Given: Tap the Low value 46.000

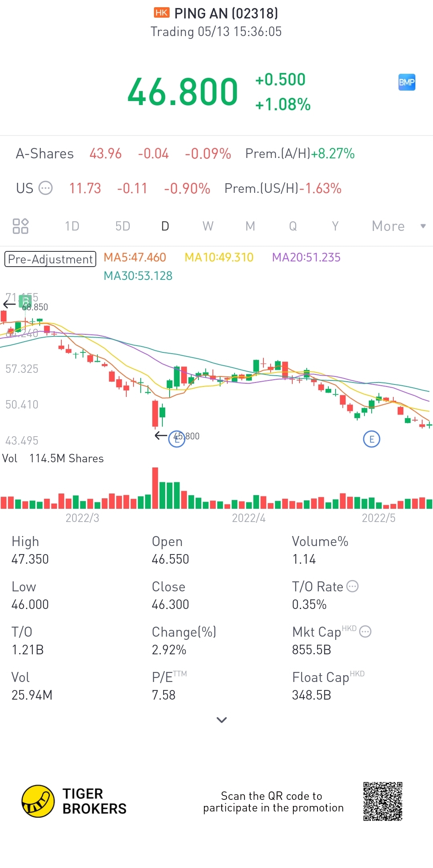Looking at the screenshot, I should pos(30,604).
